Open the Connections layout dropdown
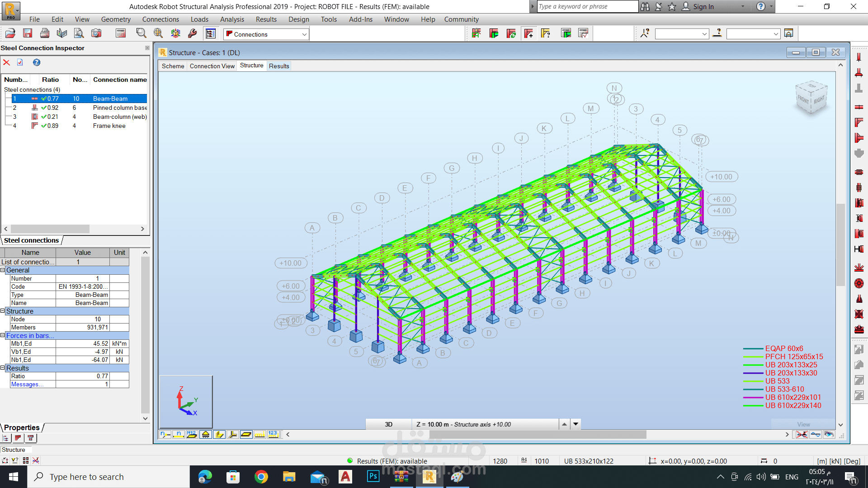 [304, 34]
